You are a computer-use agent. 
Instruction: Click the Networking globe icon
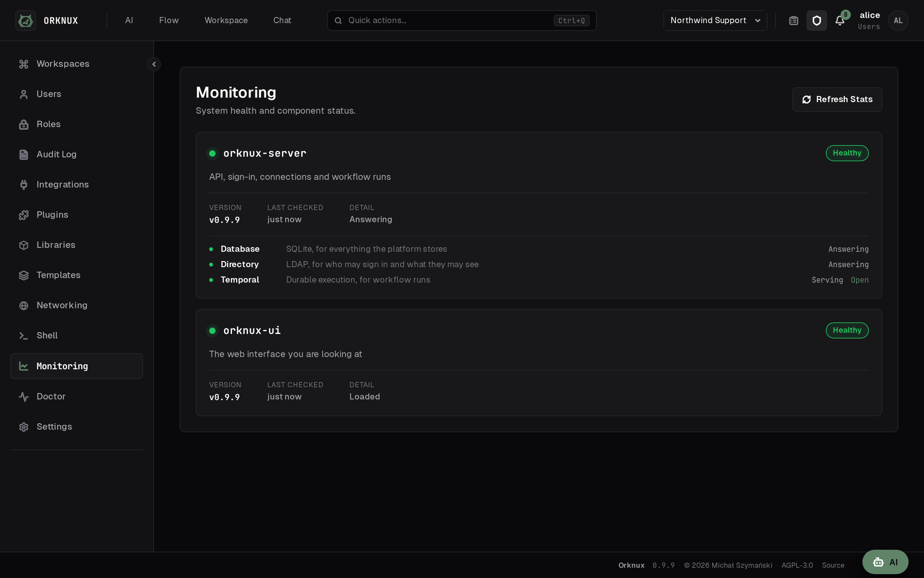[x=24, y=306]
